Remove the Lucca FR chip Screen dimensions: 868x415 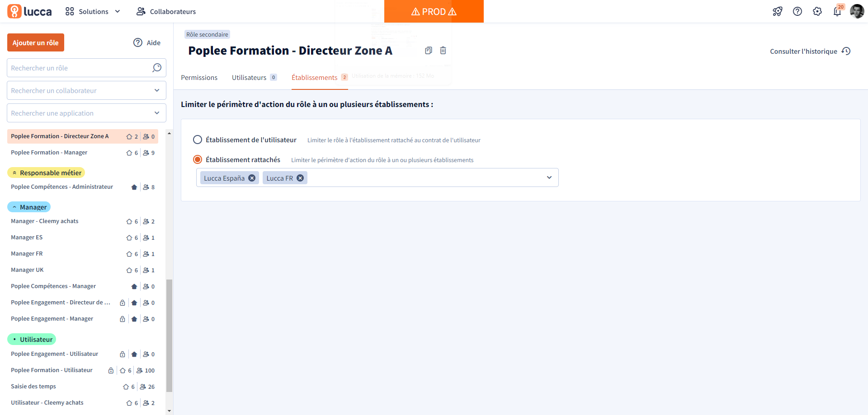300,178
